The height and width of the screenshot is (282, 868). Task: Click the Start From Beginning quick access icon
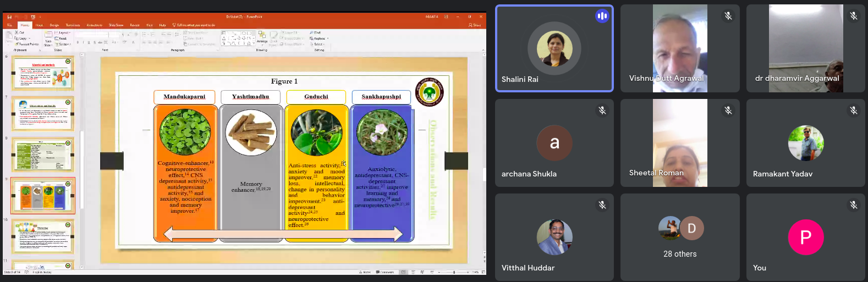click(33, 17)
